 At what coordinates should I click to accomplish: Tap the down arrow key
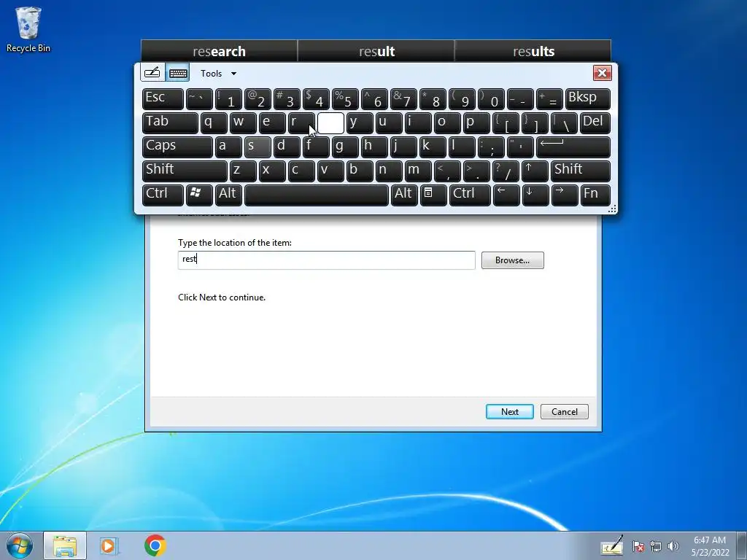pyautogui.click(x=535, y=195)
